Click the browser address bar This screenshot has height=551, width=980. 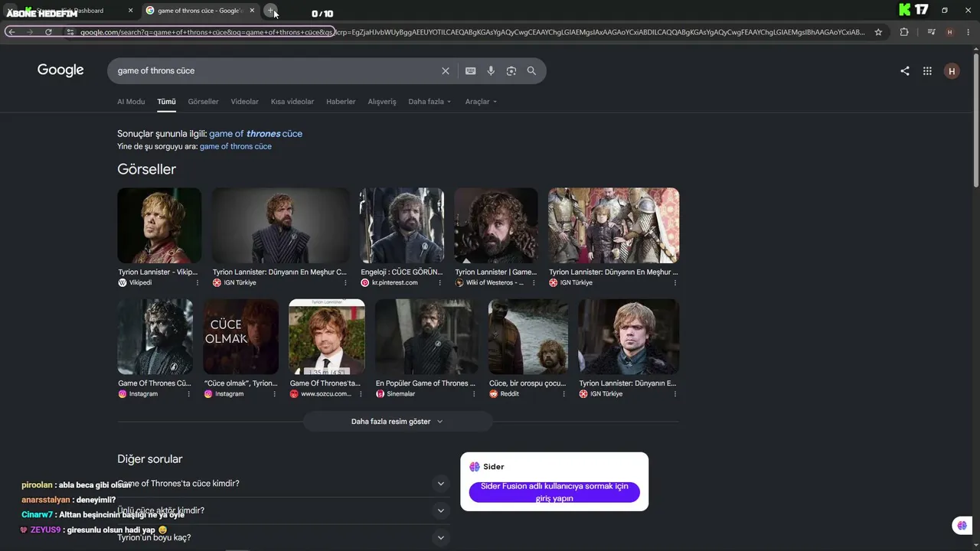tap(472, 32)
